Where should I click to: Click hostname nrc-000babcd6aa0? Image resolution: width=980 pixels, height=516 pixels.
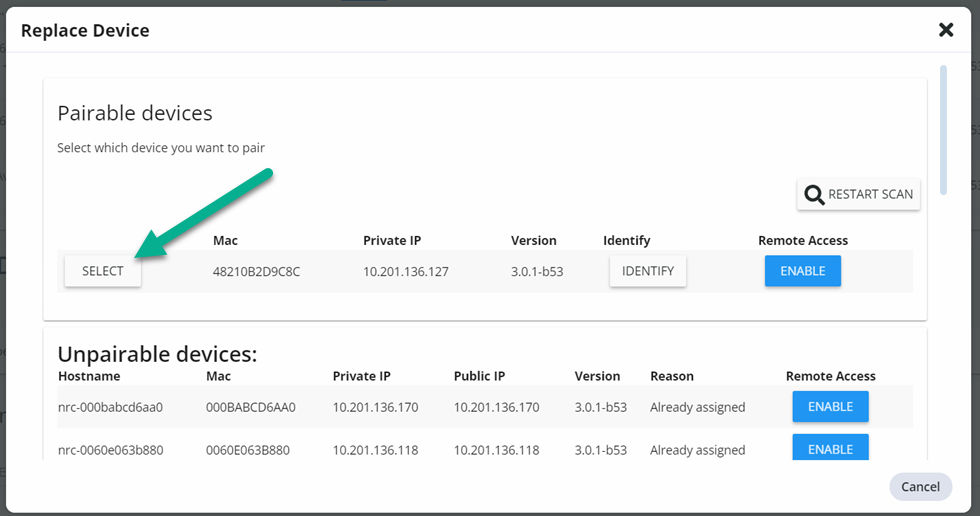[x=110, y=408]
